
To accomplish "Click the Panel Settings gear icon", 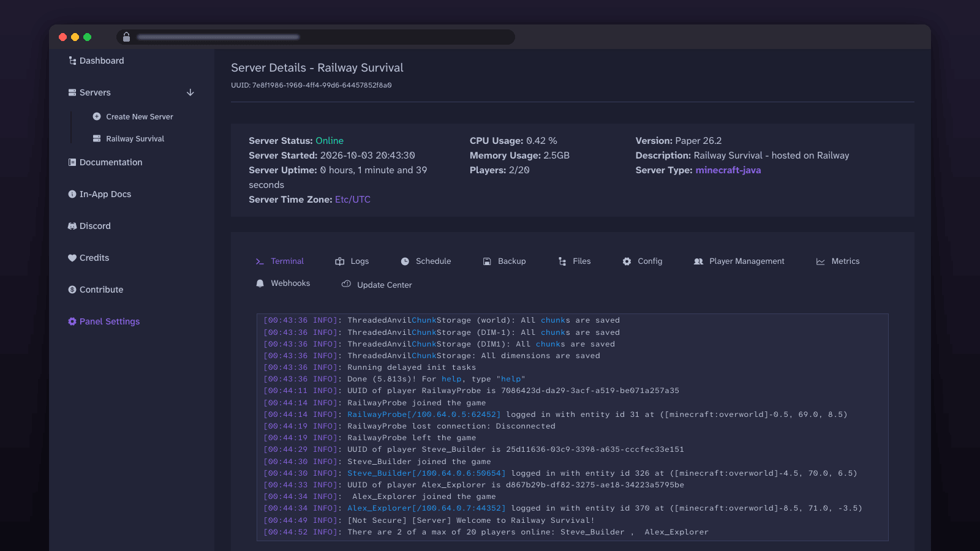I will [x=72, y=321].
